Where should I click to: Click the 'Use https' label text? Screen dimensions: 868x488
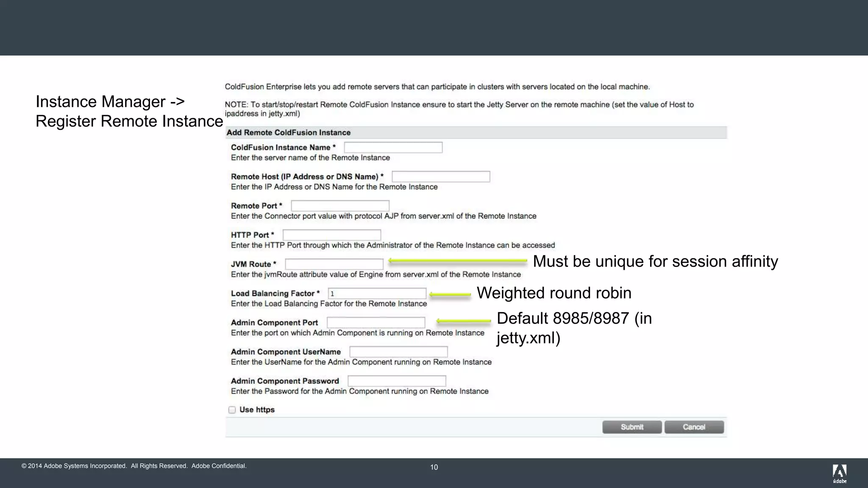coord(257,410)
